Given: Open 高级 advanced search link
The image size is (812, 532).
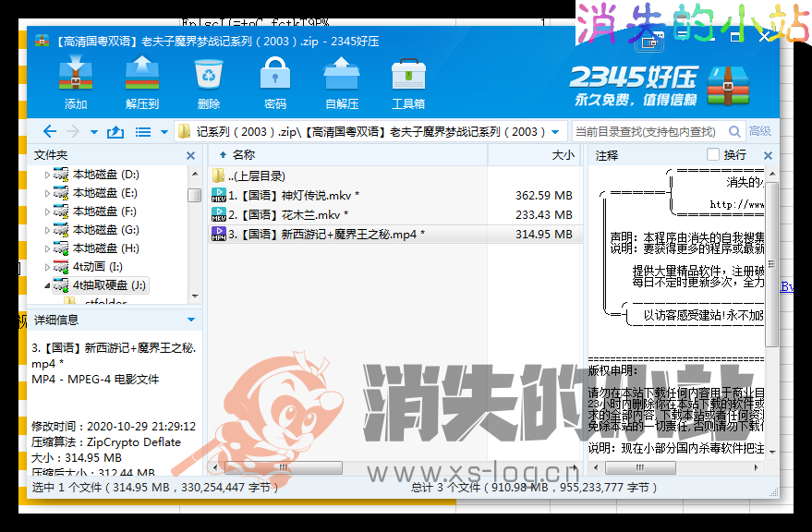Looking at the screenshot, I should pos(760,131).
